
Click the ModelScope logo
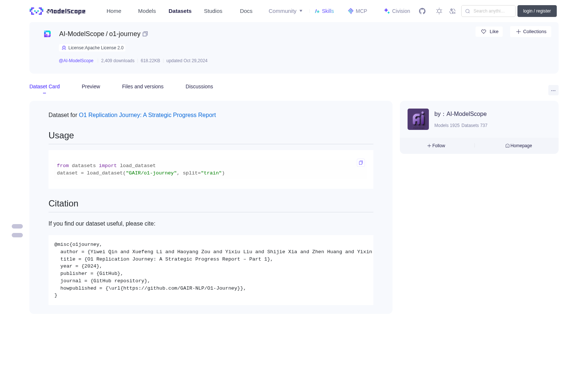pos(57,11)
